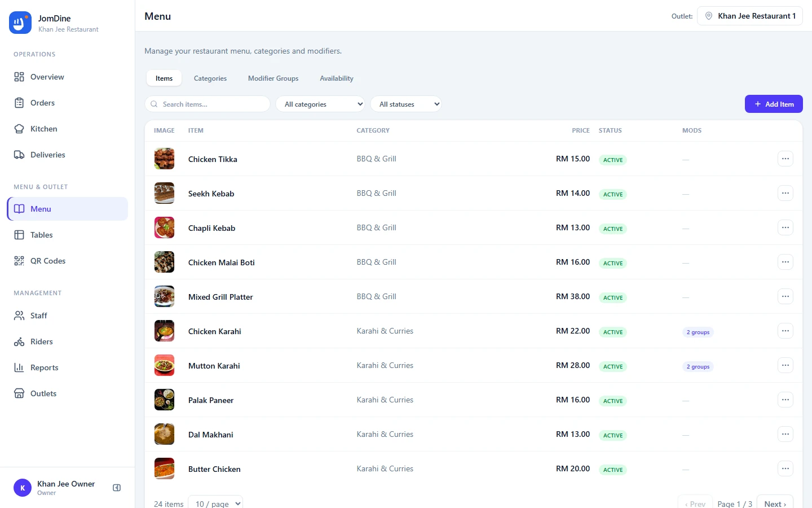Switch to the Modifier Groups tab

273,78
